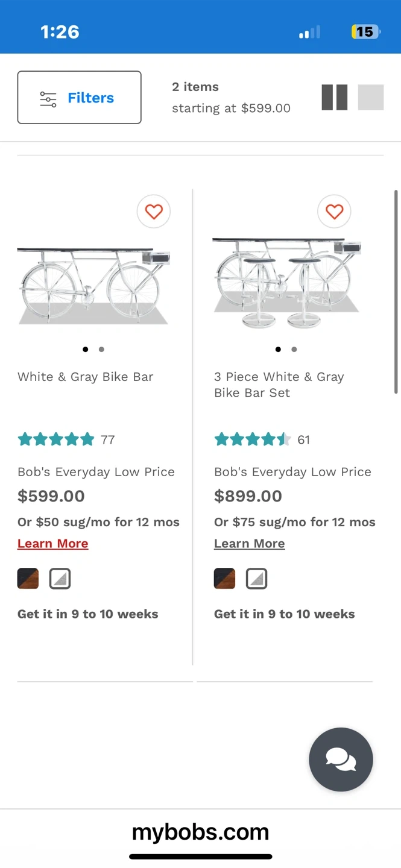Open White & Gray Bike Bar title

point(86,377)
